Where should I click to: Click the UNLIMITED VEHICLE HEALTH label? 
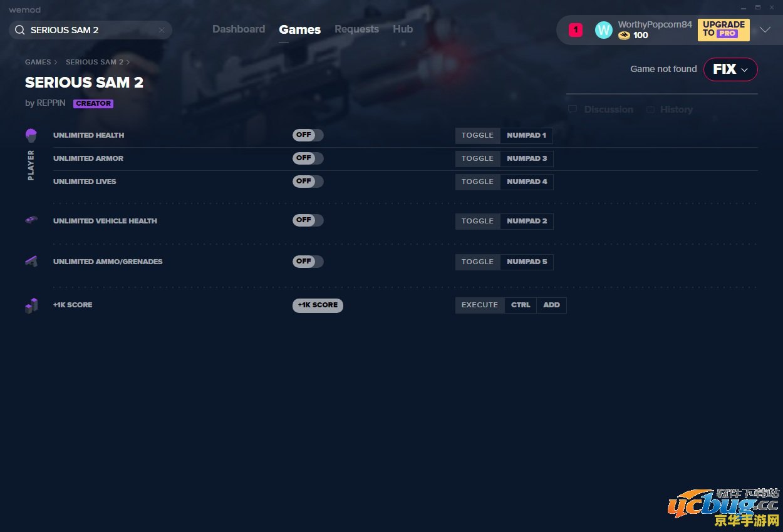click(105, 221)
